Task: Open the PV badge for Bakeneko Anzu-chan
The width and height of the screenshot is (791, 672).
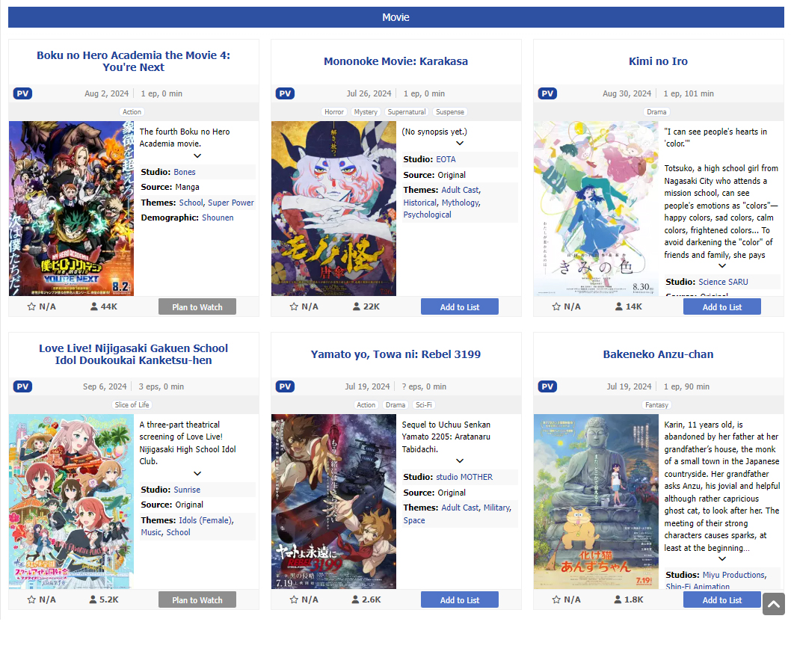Action: coord(547,386)
